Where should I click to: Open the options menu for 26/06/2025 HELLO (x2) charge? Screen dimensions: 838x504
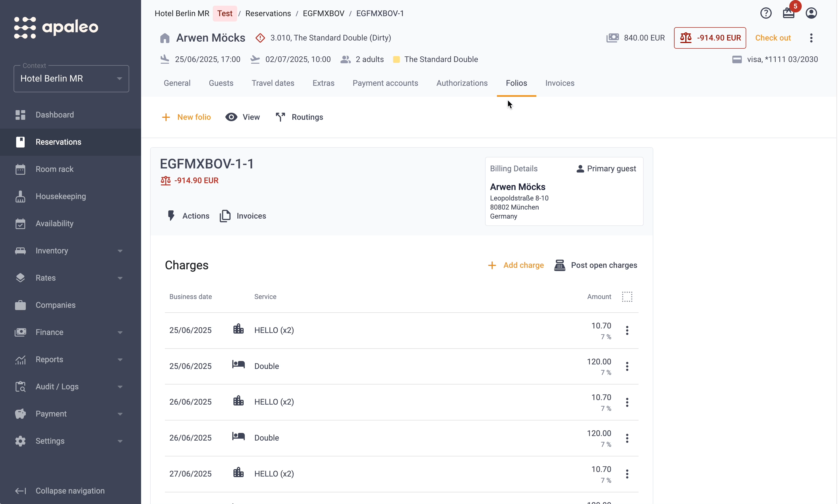pos(627,402)
